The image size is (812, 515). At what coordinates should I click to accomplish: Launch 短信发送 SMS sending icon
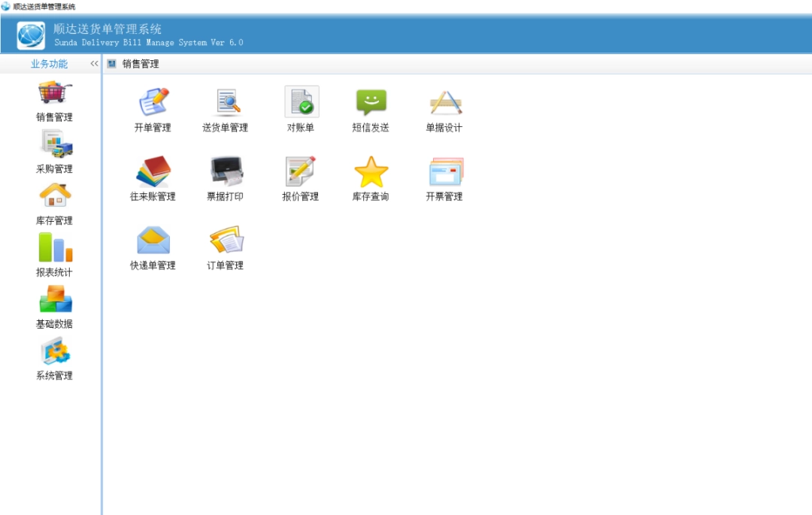(x=371, y=103)
